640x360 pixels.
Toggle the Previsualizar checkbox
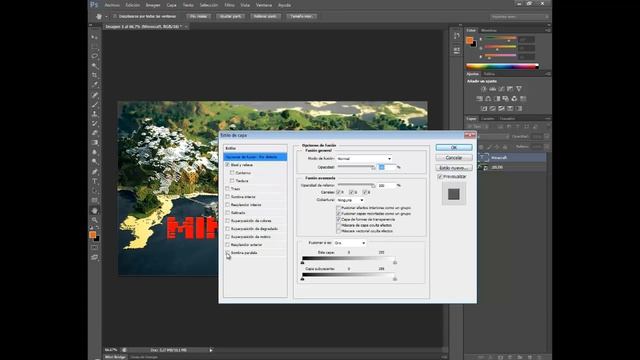pos(440,177)
